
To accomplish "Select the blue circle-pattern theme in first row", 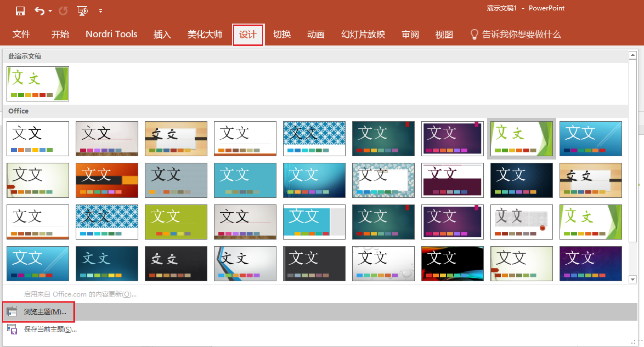I will [314, 139].
